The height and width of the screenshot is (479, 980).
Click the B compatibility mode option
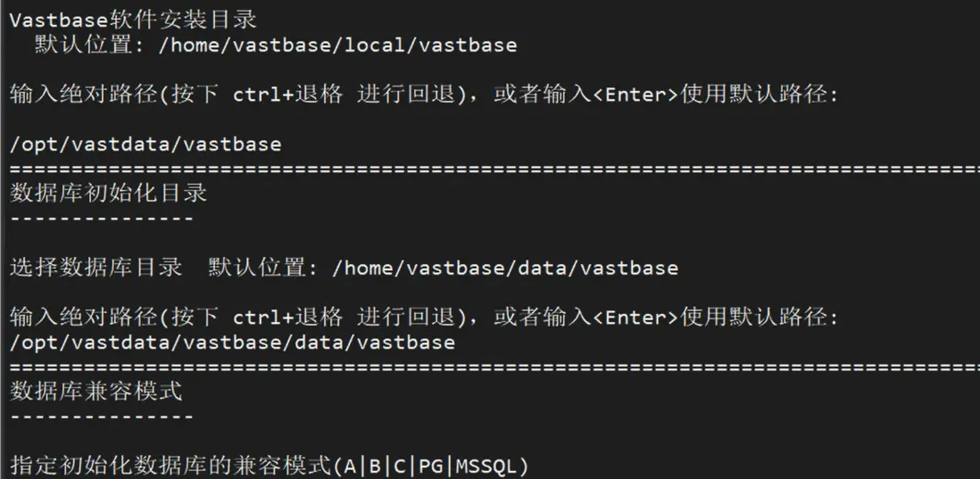click(376, 466)
